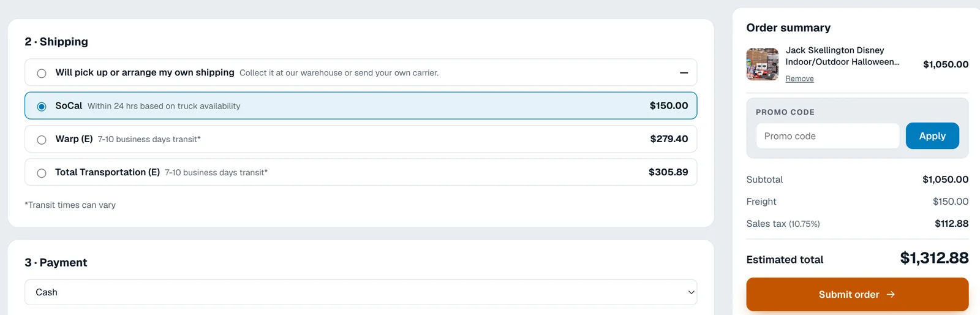Image resolution: width=980 pixels, height=315 pixels.
Task: Click the $279.40 Warp price
Action: coord(669,139)
